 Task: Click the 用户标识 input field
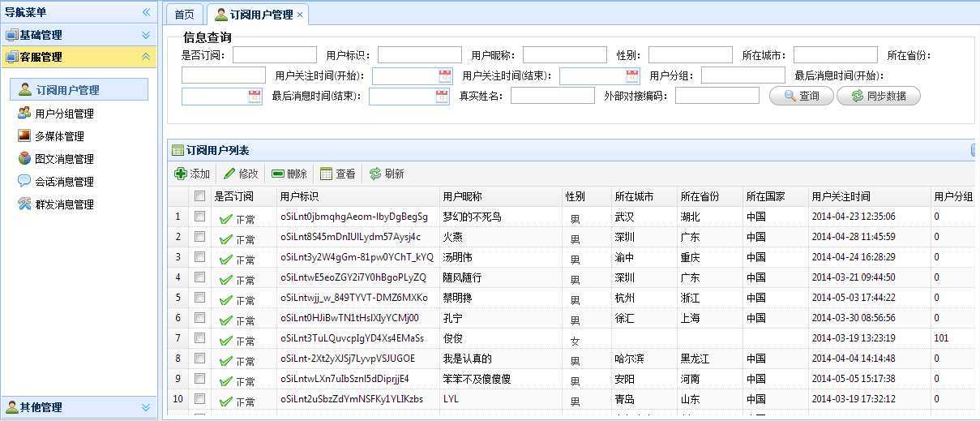[419, 55]
